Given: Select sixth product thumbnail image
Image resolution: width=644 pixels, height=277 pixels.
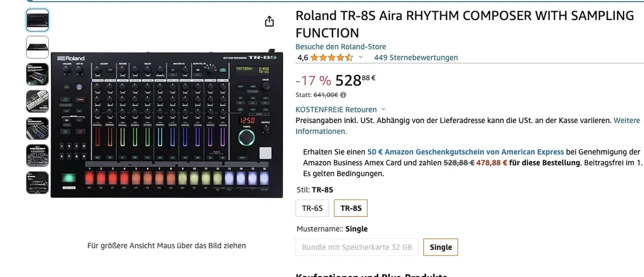Looking at the screenshot, I should [37, 155].
